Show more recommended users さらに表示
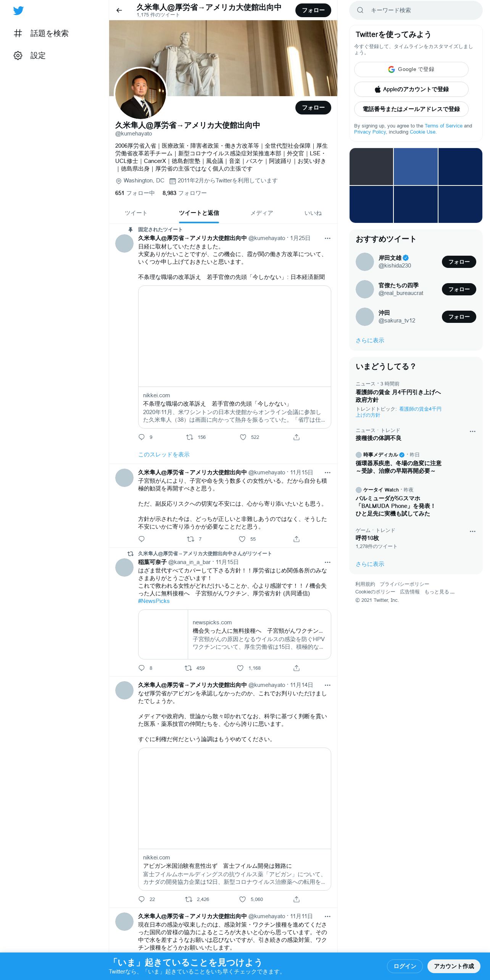490x980 pixels. coord(370,340)
